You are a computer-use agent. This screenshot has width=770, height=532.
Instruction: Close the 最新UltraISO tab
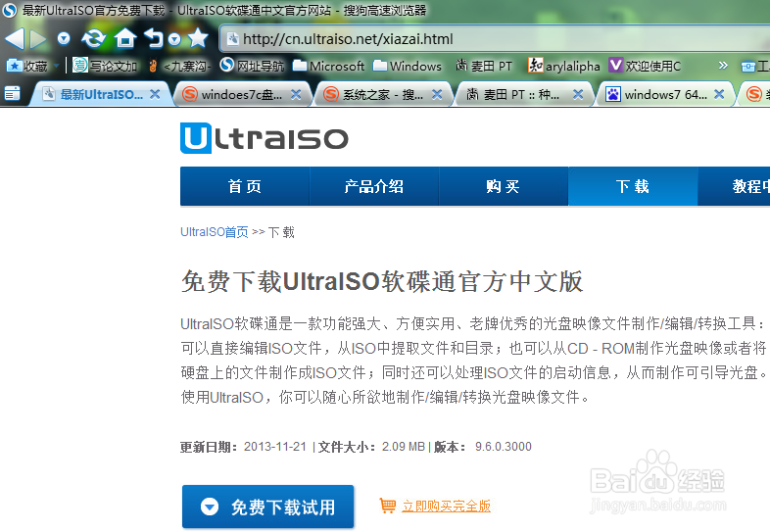(155, 94)
